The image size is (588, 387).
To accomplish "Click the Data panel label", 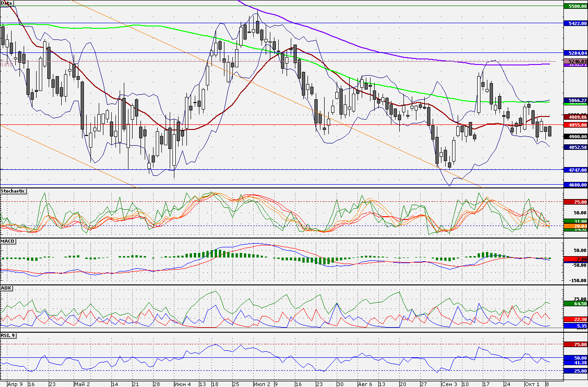I will point(6,3).
